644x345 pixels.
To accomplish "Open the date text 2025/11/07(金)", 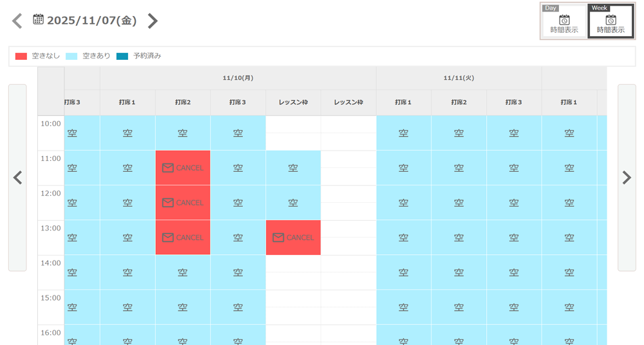I will tap(91, 21).
